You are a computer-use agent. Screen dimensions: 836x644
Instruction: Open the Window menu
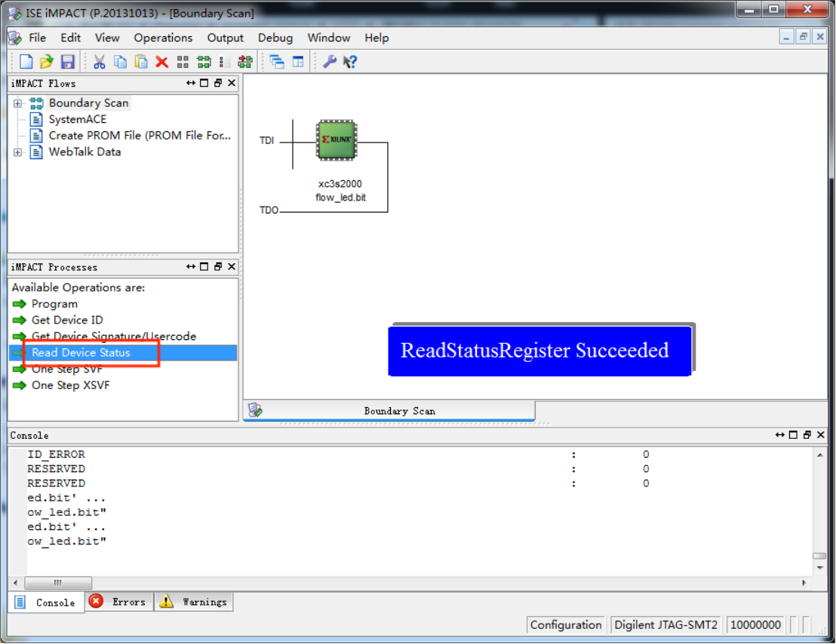click(328, 38)
